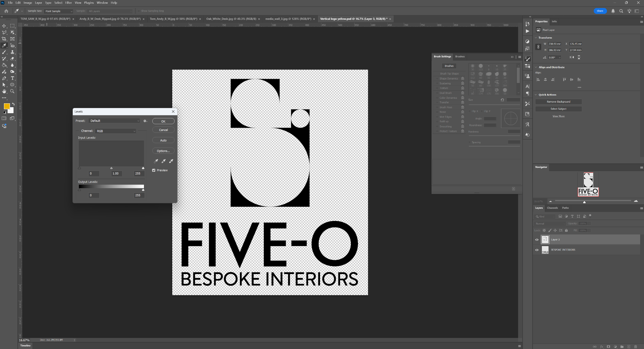Switch to the Channels panel tab
The image size is (644, 349).
(552, 208)
